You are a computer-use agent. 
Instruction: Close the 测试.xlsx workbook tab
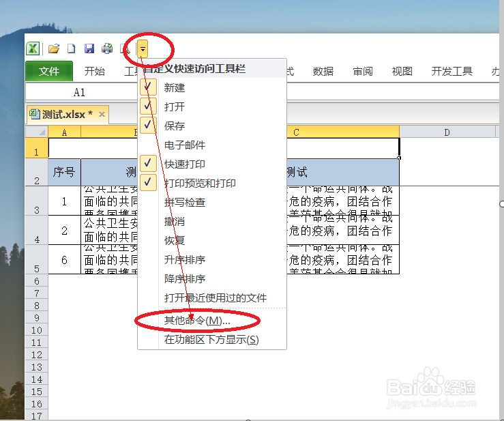pos(102,114)
